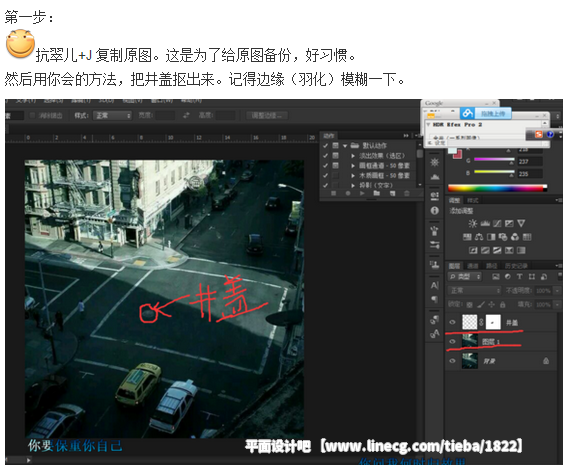Add a Curves adjustment layer
The width and height of the screenshot is (563, 465).
pos(497,223)
